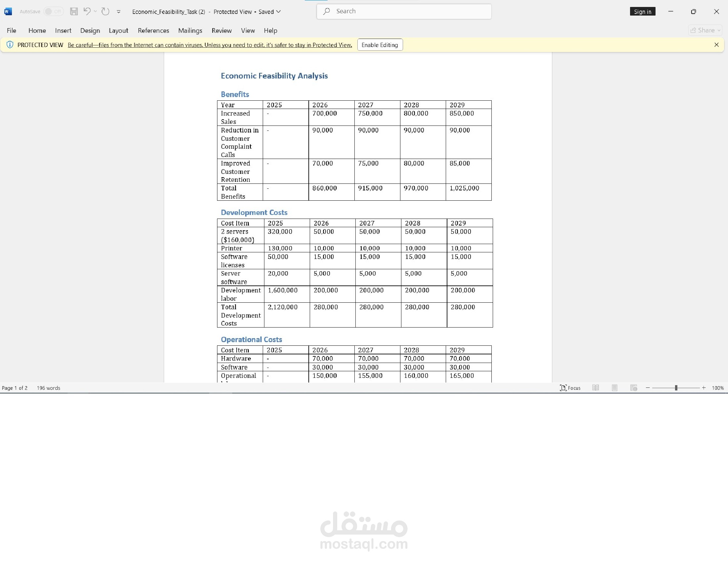Click the Protected View info shield icon
The height and width of the screenshot is (563, 728).
[10, 45]
